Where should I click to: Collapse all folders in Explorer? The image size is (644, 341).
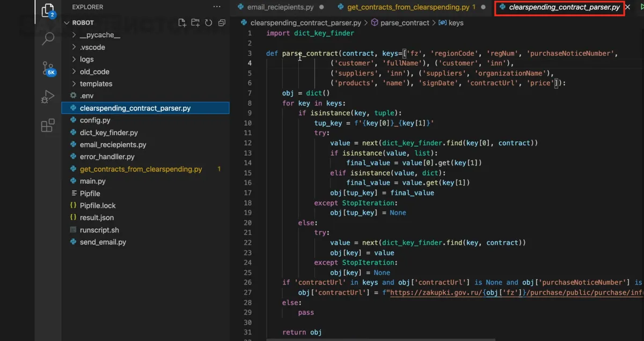pos(222,23)
